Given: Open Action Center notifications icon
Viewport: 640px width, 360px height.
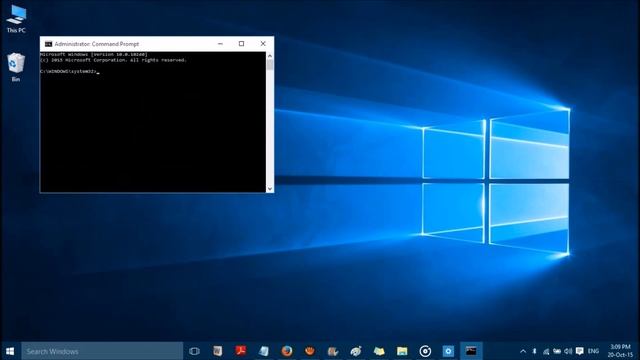Looking at the screenshot, I should 580,351.
